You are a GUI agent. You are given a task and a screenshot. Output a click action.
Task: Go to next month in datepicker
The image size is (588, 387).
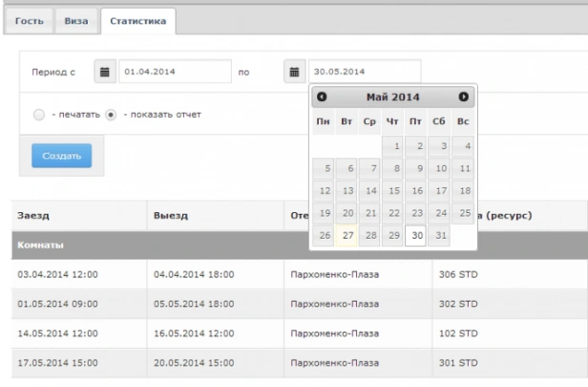[x=464, y=97]
